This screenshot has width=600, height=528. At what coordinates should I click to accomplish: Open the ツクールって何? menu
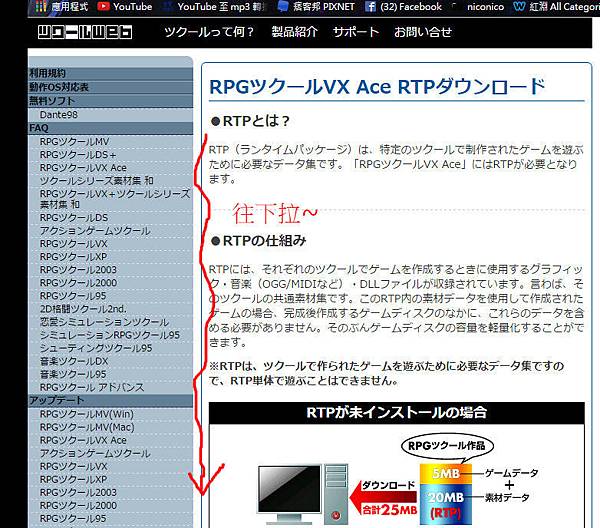click(x=209, y=32)
